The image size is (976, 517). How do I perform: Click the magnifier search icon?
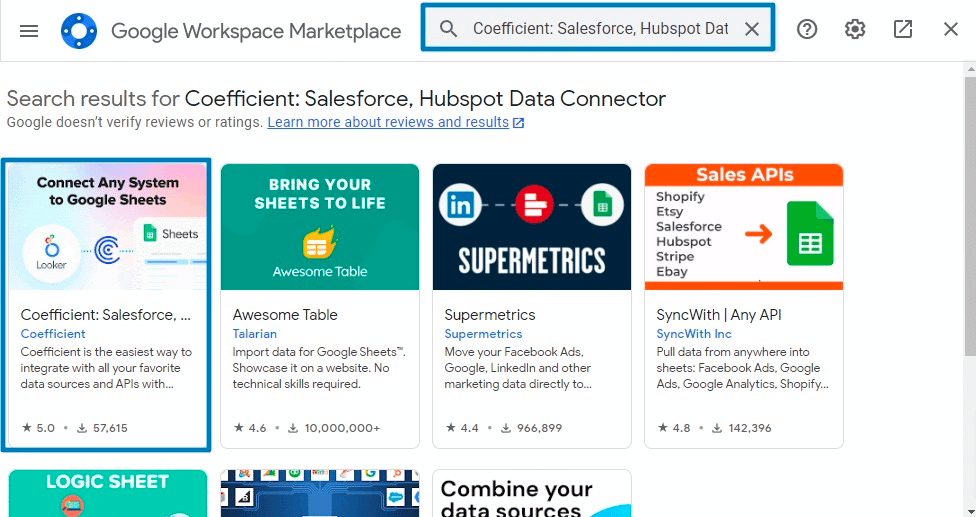pos(448,29)
